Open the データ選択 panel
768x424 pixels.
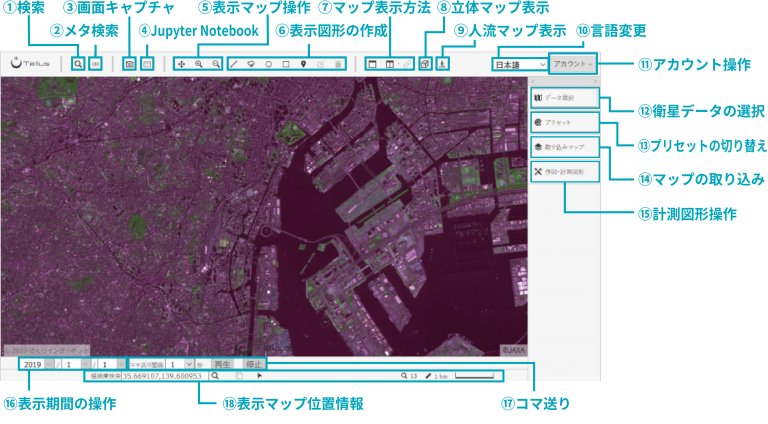click(565, 98)
